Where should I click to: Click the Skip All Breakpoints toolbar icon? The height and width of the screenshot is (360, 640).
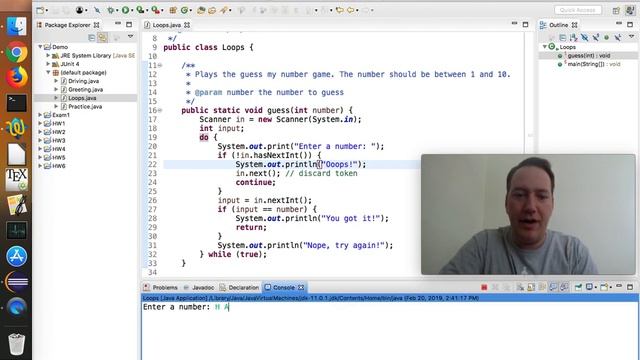pyautogui.click(x=97, y=10)
